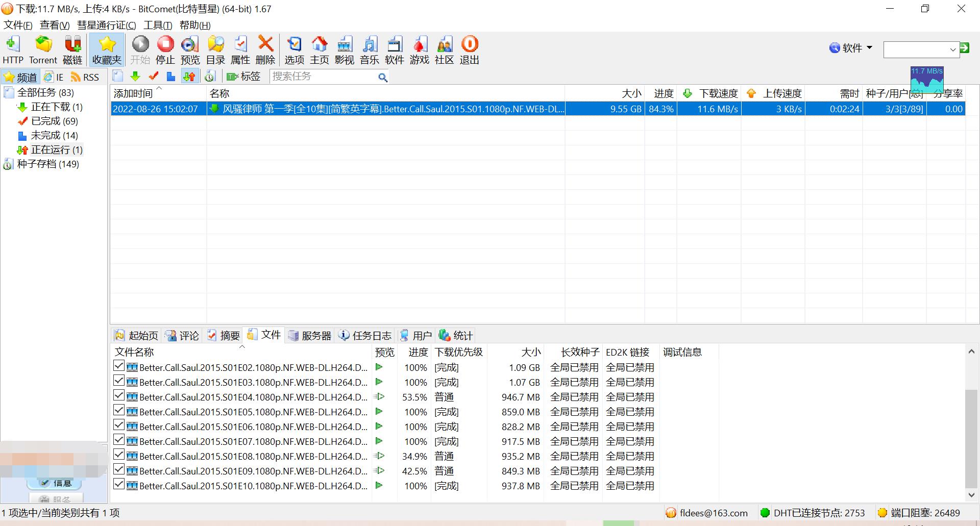This screenshot has width=980, height=526.
Task: Uncheck the S01E10 file checkbox
Action: pos(119,484)
